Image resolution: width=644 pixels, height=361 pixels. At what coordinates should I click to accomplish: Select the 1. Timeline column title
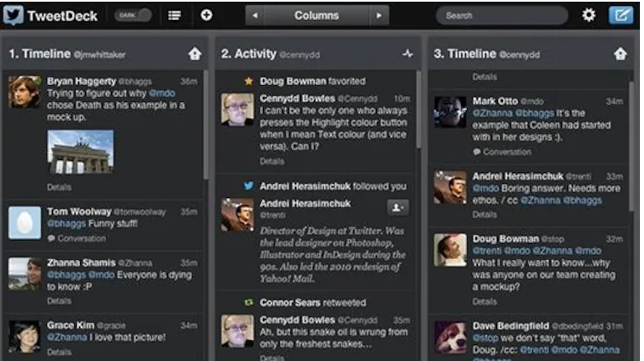click(40, 53)
